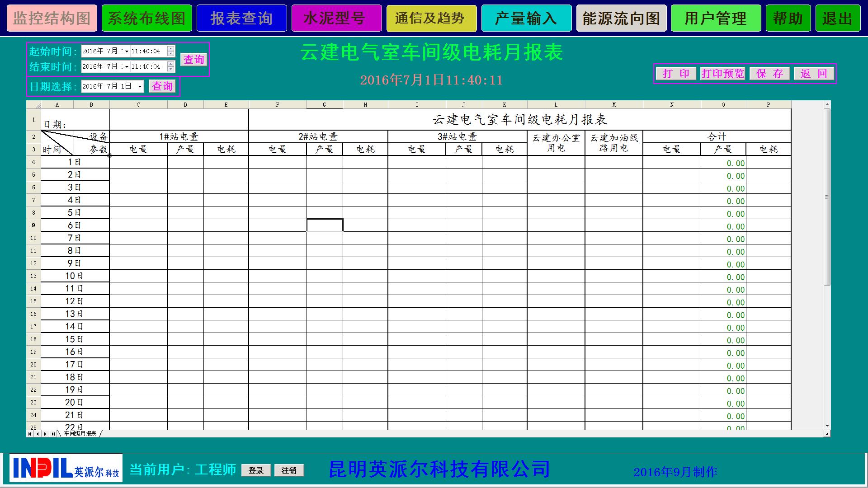868x488 pixels.
Task: Click the 打印预览 button
Action: [722, 74]
